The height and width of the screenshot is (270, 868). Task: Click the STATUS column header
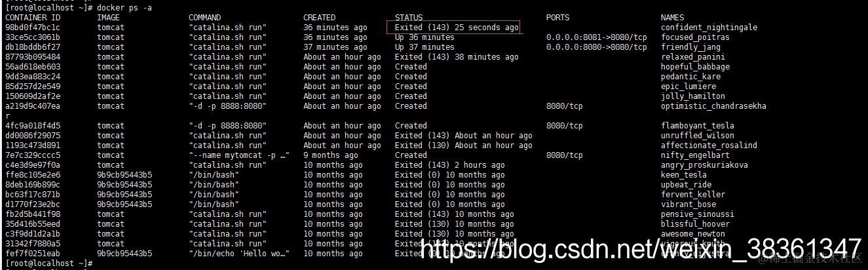point(409,18)
